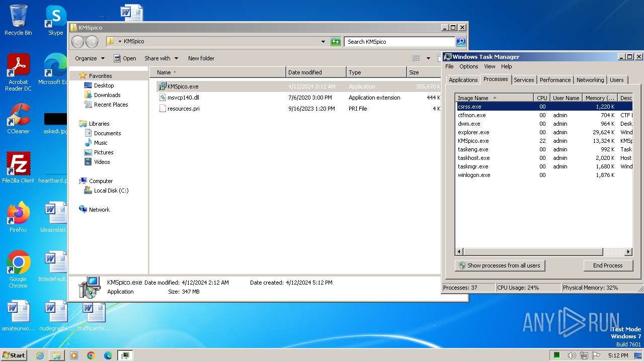Select taskmgr.exe process row
Screen dimensions: 644x362
pos(544,166)
